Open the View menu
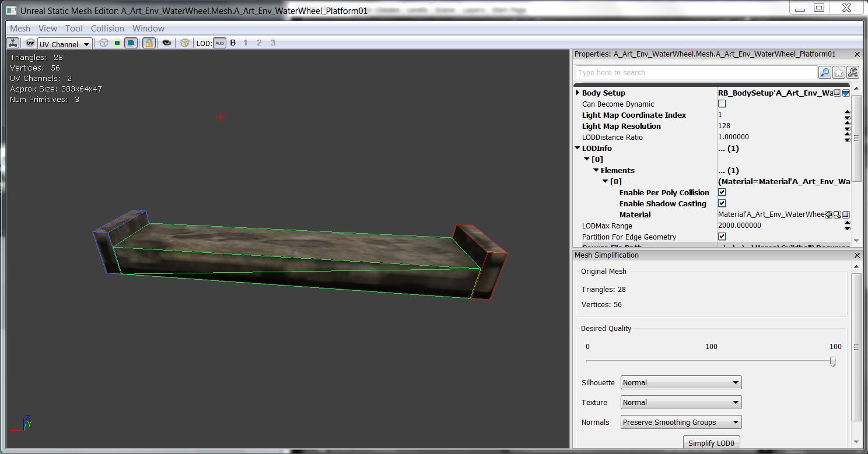The image size is (868, 454). click(48, 28)
